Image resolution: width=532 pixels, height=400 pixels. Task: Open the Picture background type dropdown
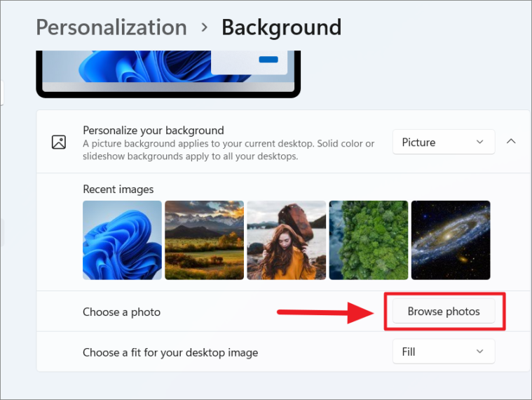(x=443, y=142)
